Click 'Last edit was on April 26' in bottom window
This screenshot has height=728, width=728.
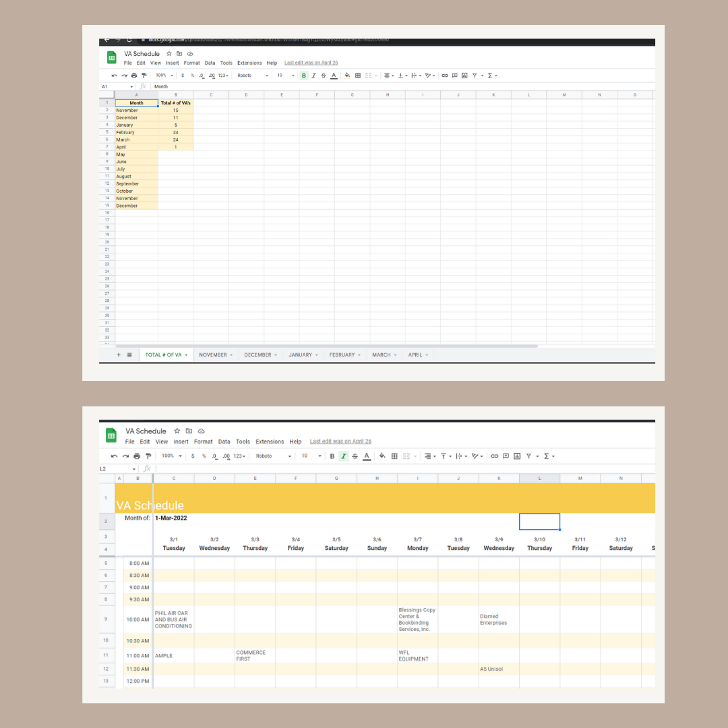click(340, 442)
